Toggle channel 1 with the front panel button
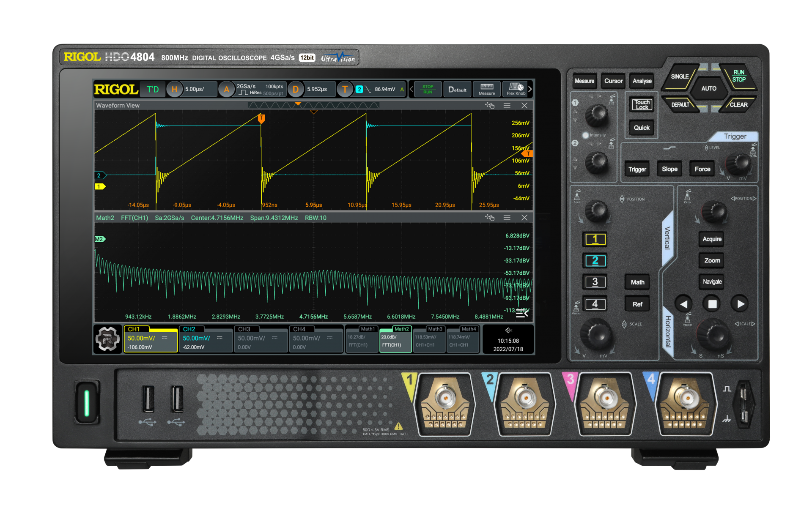The height and width of the screenshot is (508, 812). [x=595, y=239]
